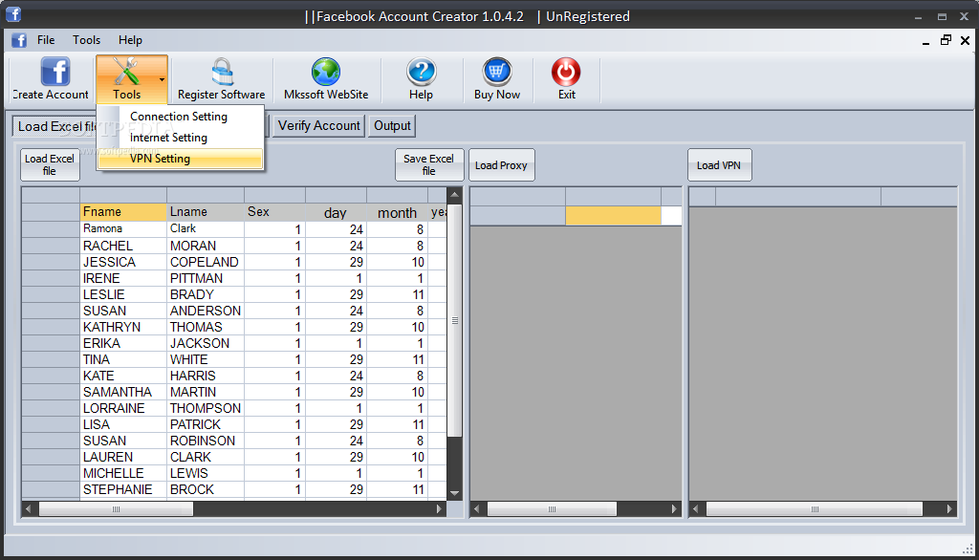Click VPN grid horizontal scrollbar left arrow

click(696, 508)
